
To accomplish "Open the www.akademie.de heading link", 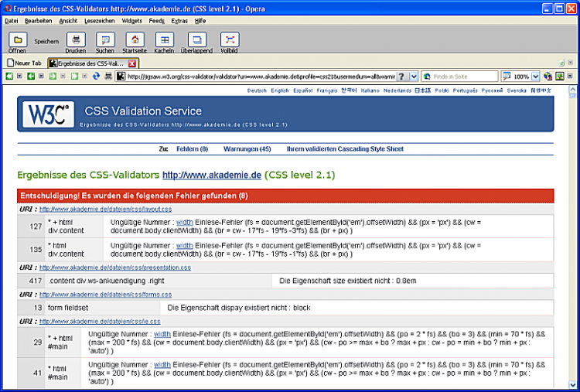I will point(211,175).
